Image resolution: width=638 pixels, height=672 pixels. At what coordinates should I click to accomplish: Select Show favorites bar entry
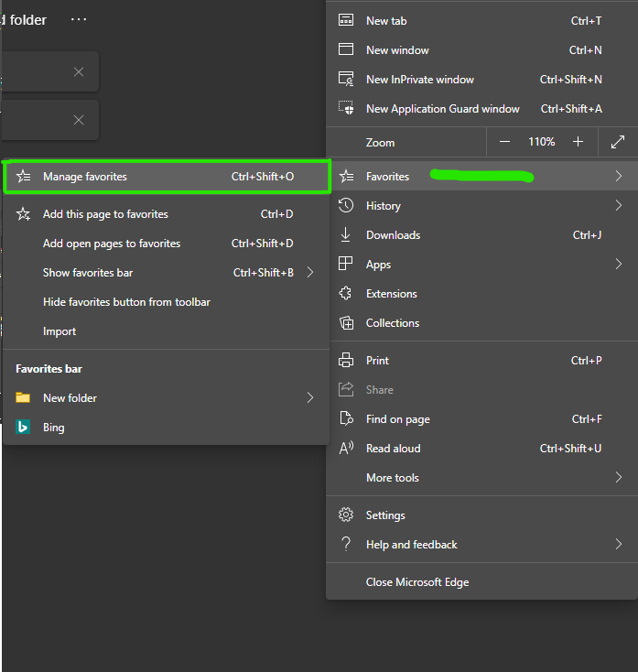[x=167, y=273]
